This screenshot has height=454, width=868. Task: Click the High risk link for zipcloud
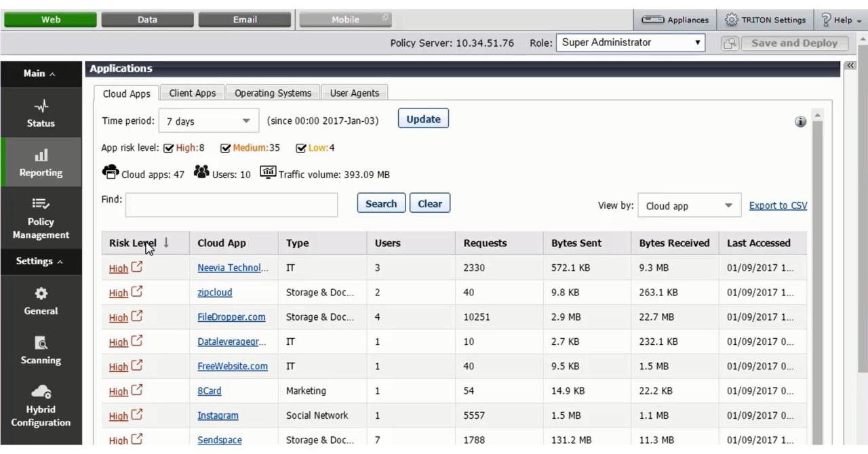point(118,293)
